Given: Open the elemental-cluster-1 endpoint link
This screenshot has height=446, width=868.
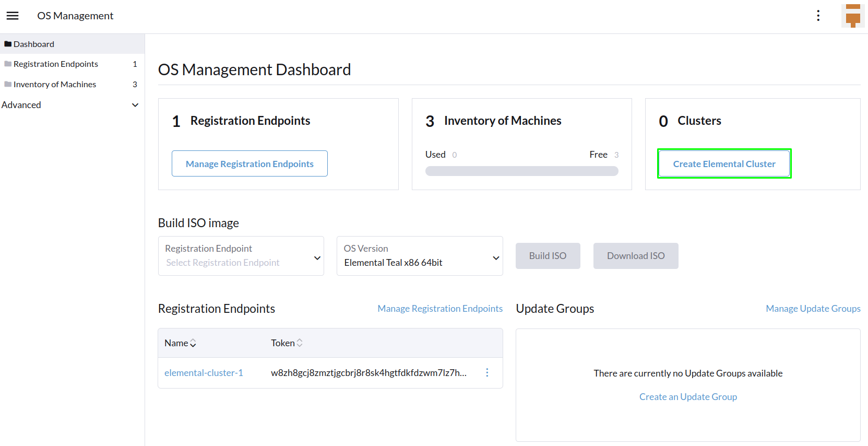Looking at the screenshot, I should 204,373.
